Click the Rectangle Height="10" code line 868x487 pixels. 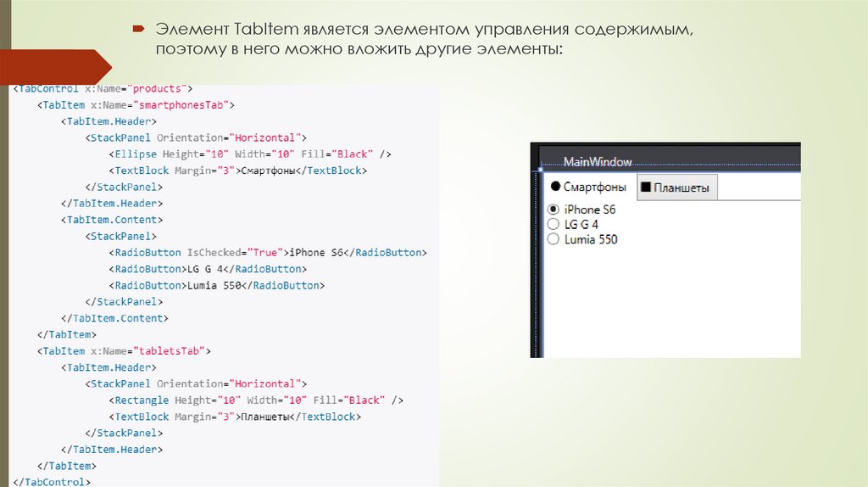[x=256, y=400]
